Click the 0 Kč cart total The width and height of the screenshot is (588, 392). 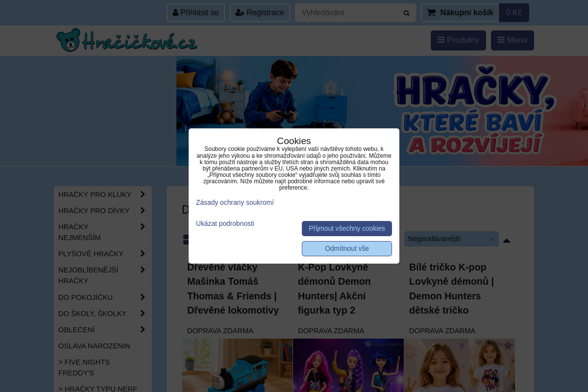click(514, 13)
